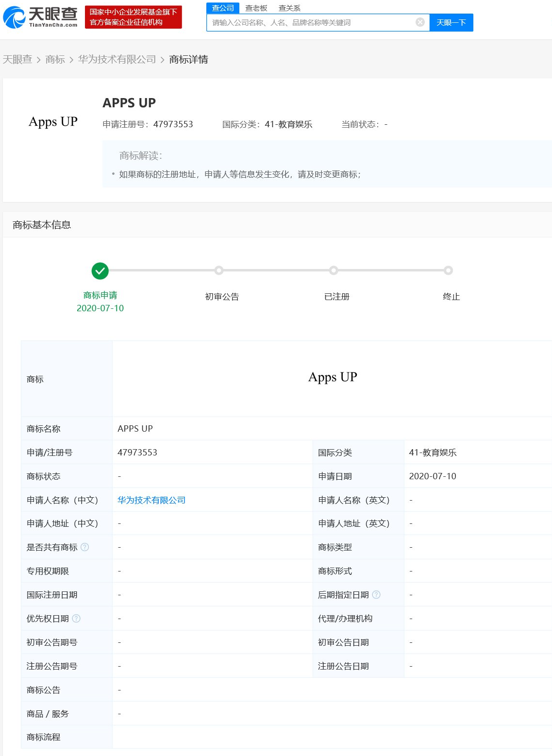Image resolution: width=552 pixels, height=756 pixels.
Task: Click 申请注册号:47973553 in the header
Action: point(148,124)
